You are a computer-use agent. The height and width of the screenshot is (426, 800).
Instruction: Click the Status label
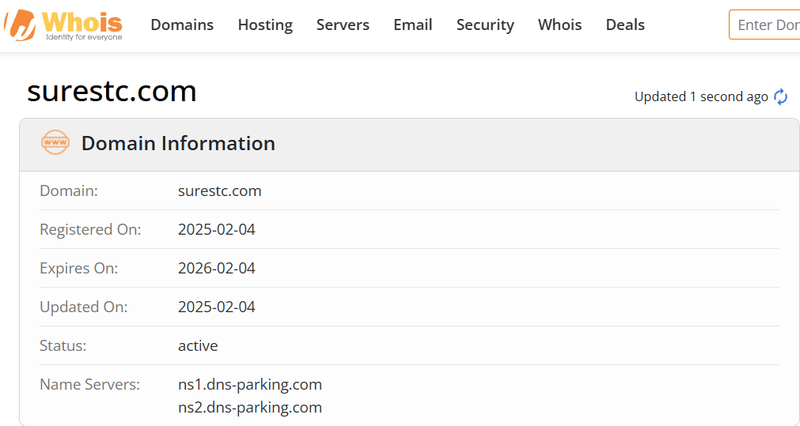(63, 346)
